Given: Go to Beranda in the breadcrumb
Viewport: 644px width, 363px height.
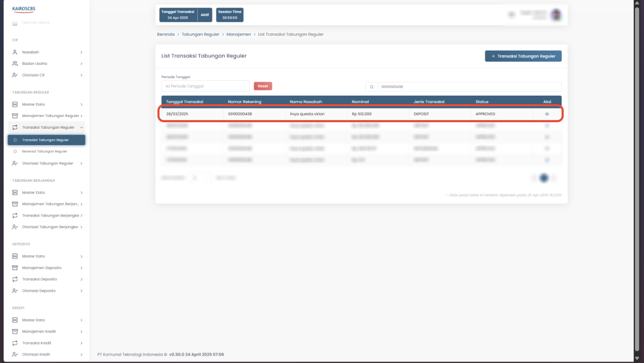Looking at the screenshot, I should click(165, 34).
